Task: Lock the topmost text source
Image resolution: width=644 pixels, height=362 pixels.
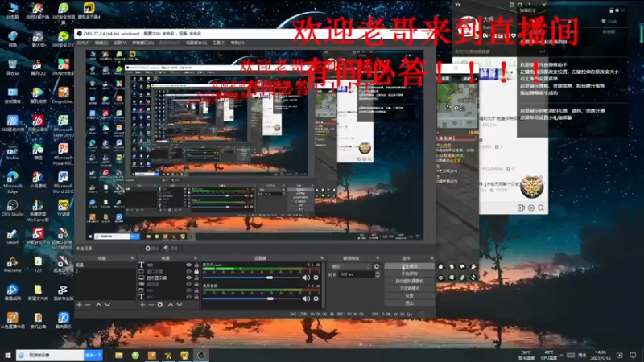Action: pyautogui.click(x=196, y=265)
